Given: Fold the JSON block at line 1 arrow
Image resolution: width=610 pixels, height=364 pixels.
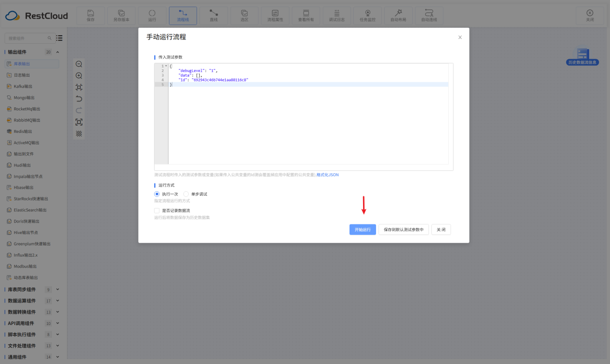Looking at the screenshot, I should coord(166,66).
